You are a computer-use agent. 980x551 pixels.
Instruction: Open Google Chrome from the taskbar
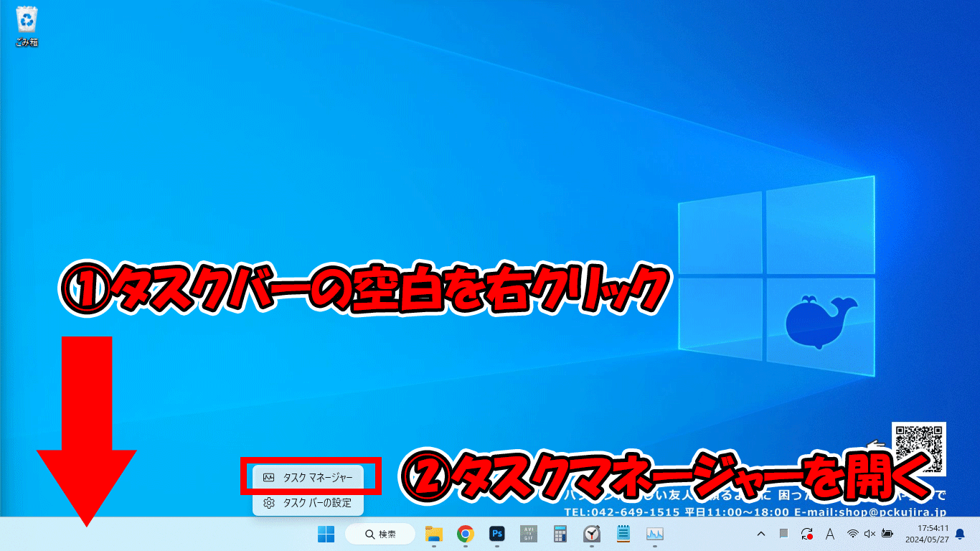pyautogui.click(x=465, y=534)
